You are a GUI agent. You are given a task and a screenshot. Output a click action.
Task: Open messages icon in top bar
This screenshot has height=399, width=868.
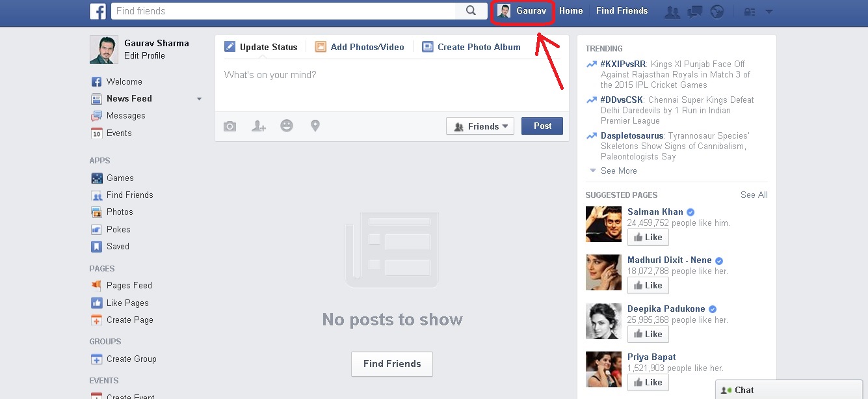click(x=695, y=11)
